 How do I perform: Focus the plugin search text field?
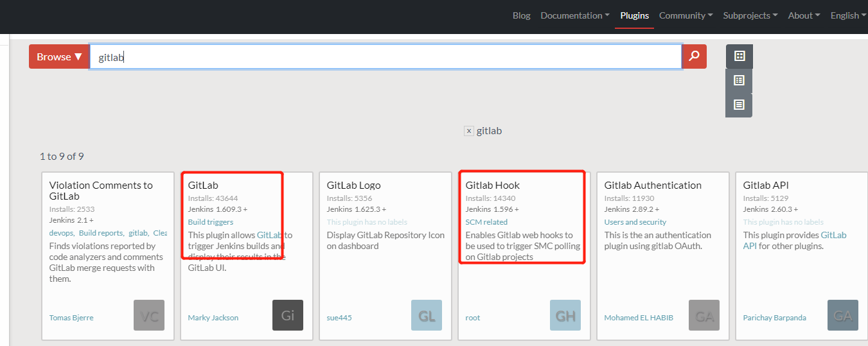[385, 56]
